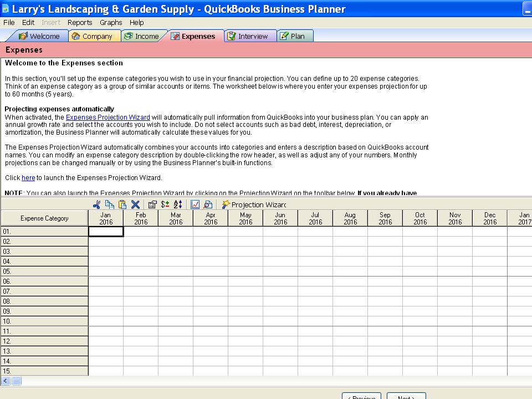Click the Oct 2016 column header
This screenshot has height=399, width=532.
(420, 218)
